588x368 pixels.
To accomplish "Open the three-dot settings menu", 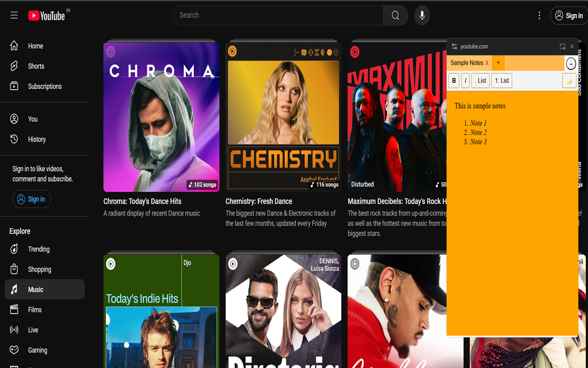I will tap(539, 16).
